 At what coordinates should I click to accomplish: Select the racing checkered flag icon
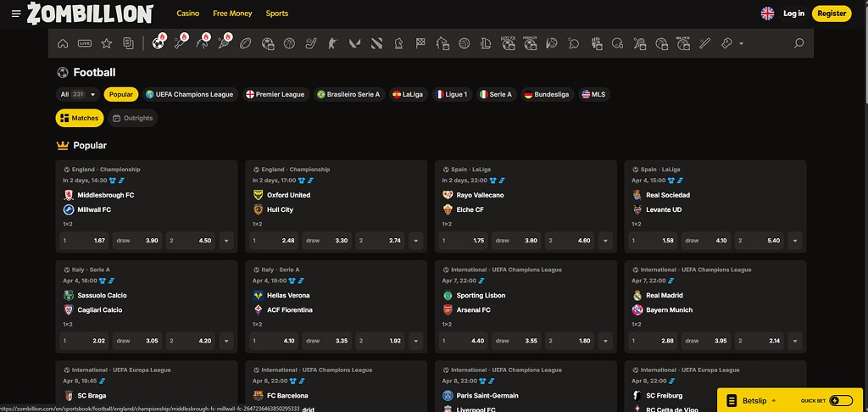(x=420, y=43)
